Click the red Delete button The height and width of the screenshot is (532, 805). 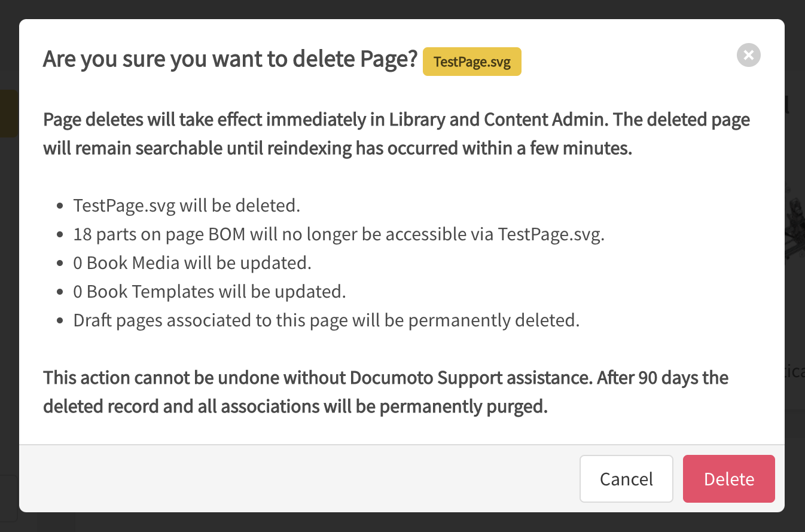click(728, 479)
